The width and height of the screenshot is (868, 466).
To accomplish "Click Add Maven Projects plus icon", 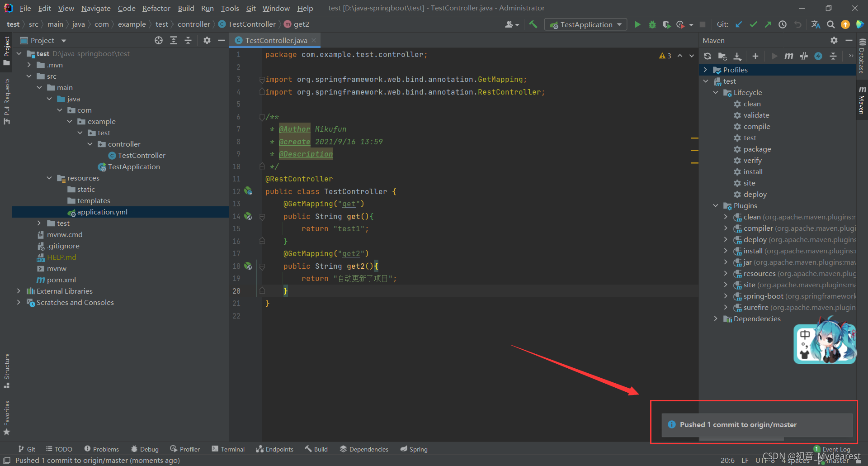I will [755, 56].
